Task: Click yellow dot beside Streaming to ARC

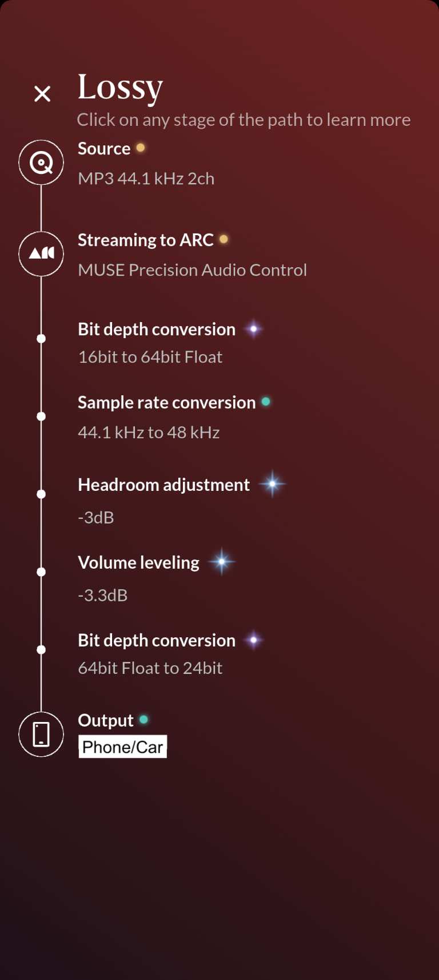Action: coord(224,239)
